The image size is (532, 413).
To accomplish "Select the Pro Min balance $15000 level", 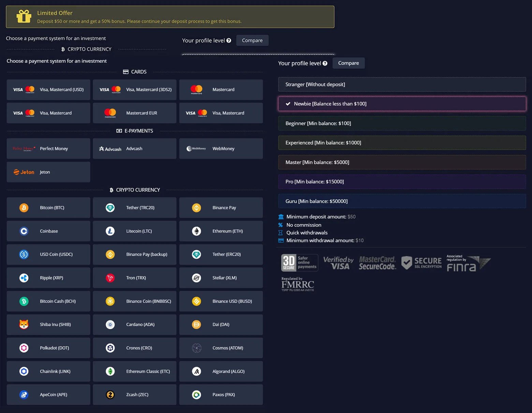I will tap(402, 182).
